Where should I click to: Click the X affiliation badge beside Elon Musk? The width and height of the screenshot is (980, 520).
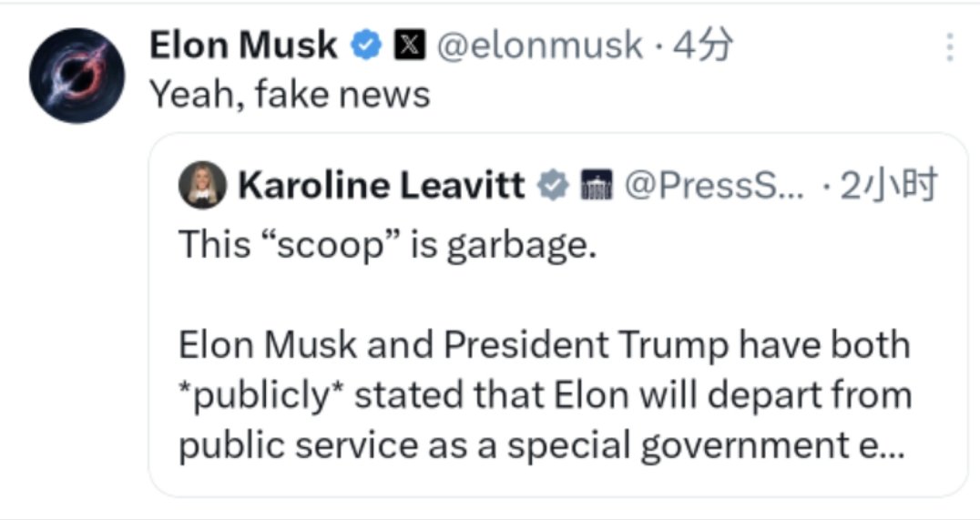coord(407,46)
